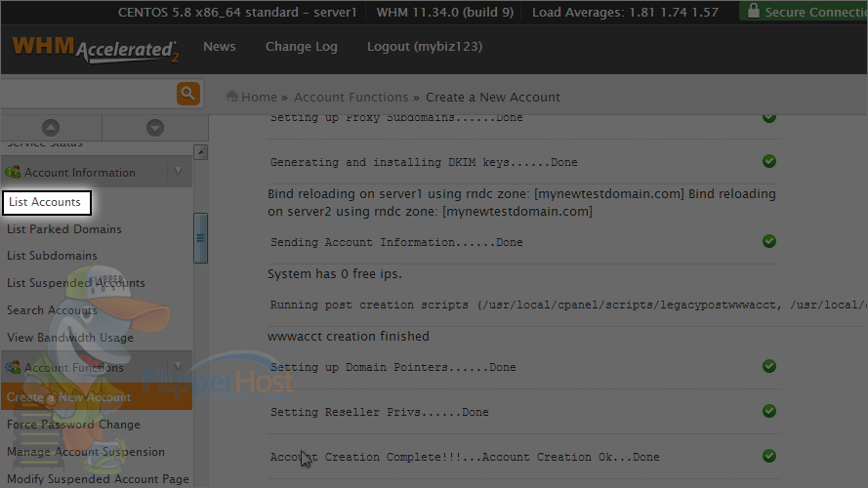This screenshot has height=488, width=868.
Task: Open List Accounts in sidebar
Action: coord(45,202)
